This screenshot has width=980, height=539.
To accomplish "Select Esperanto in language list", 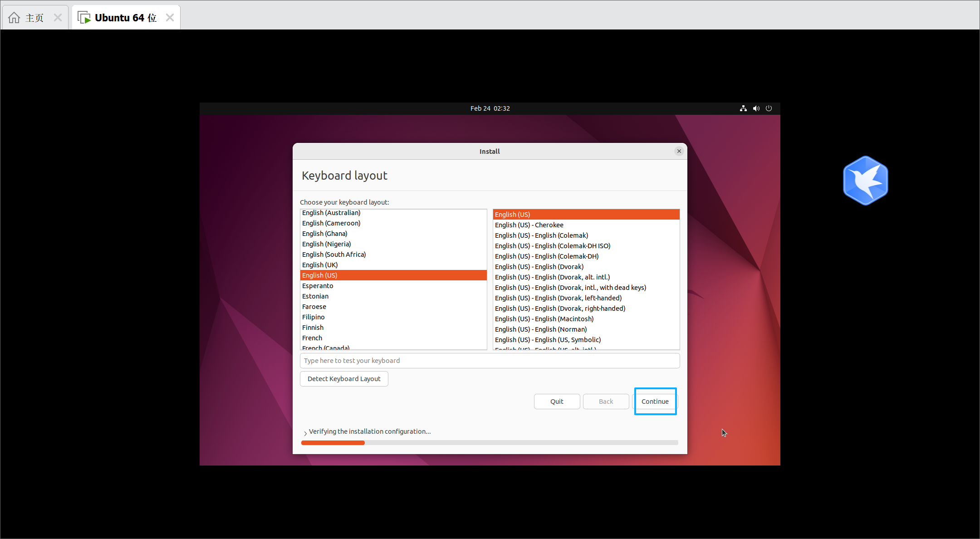I will point(318,286).
